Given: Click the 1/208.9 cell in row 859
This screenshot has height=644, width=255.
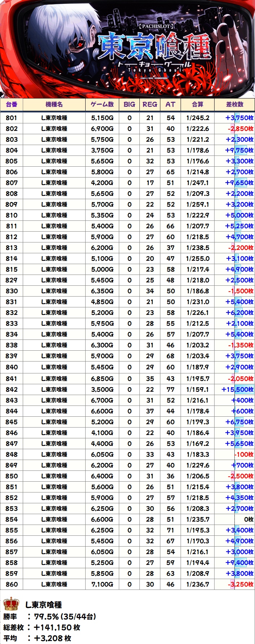Looking at the screenshot, I should (x=198, y=573).
